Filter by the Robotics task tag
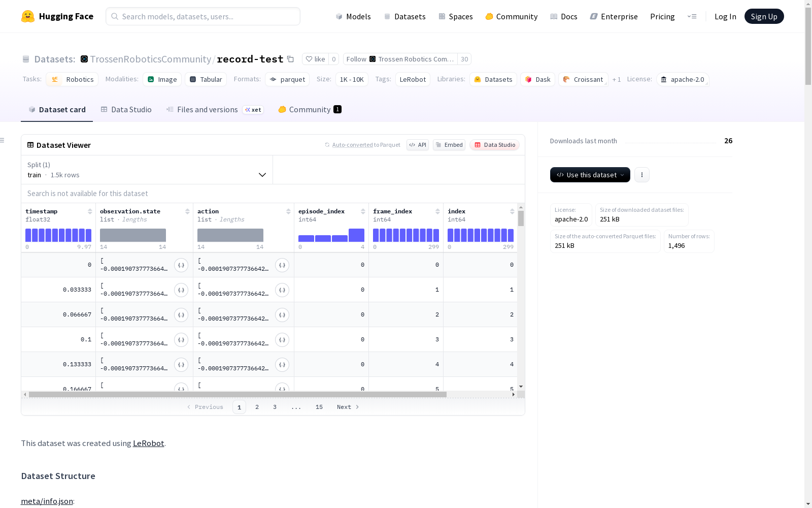812x508 pixels. [72, 79]
